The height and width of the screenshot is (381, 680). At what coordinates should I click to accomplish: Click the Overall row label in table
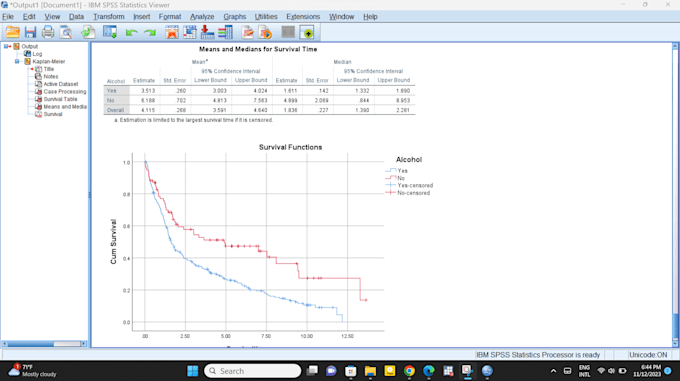[115, 110]
